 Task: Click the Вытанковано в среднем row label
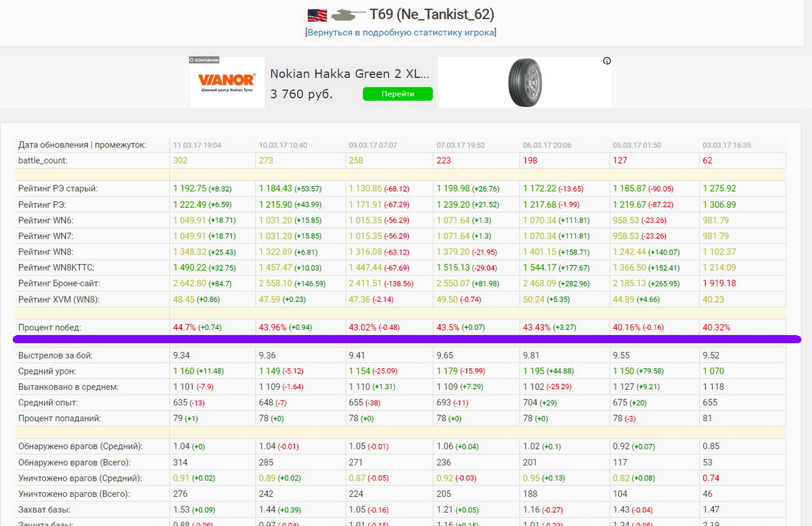click(69, 387)
